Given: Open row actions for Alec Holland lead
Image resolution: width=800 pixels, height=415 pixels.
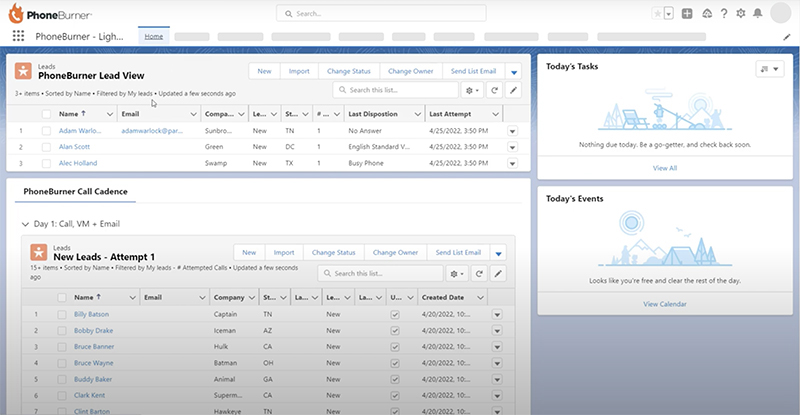Looking at the screenshot, I should (512, 163).
